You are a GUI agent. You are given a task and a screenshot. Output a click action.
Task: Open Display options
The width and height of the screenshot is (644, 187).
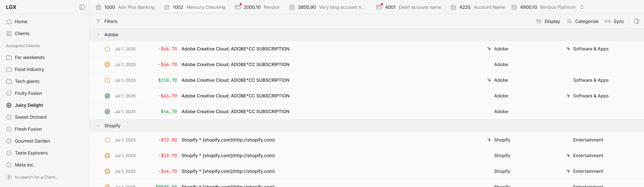click(x=548, y=21)
